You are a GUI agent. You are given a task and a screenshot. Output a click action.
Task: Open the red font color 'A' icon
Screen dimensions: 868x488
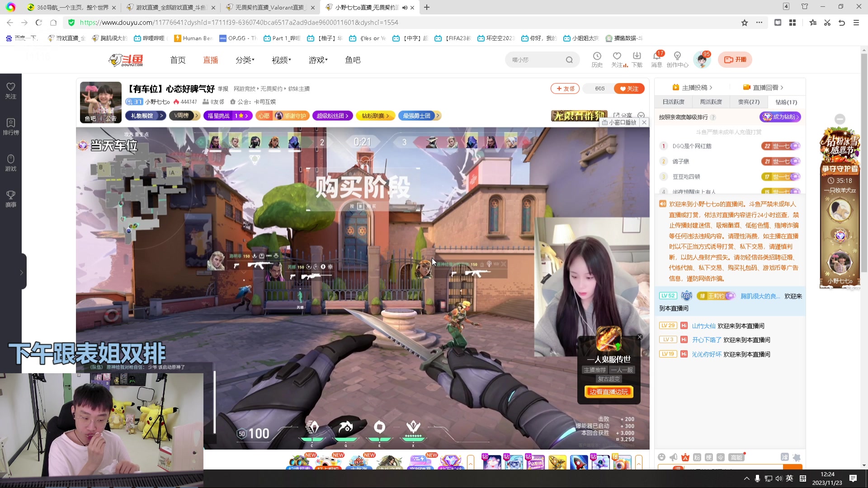(685, 457)
